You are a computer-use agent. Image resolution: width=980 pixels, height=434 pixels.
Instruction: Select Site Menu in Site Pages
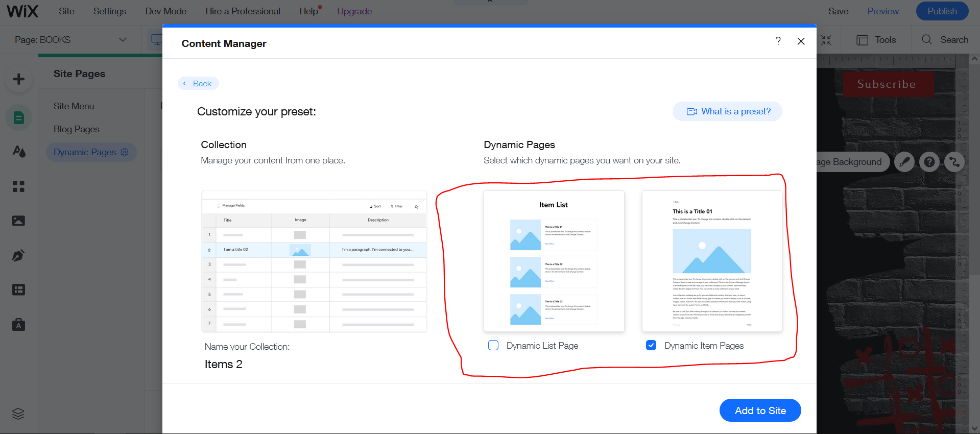click(74, 106)
